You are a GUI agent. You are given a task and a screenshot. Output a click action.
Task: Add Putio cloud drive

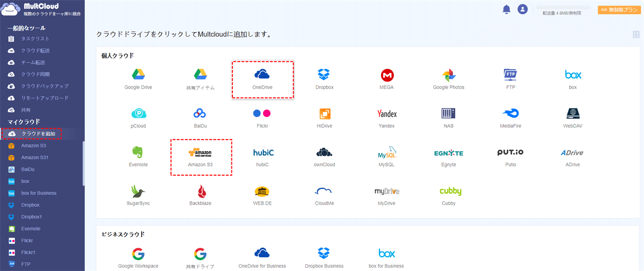(x=511, y=157)
